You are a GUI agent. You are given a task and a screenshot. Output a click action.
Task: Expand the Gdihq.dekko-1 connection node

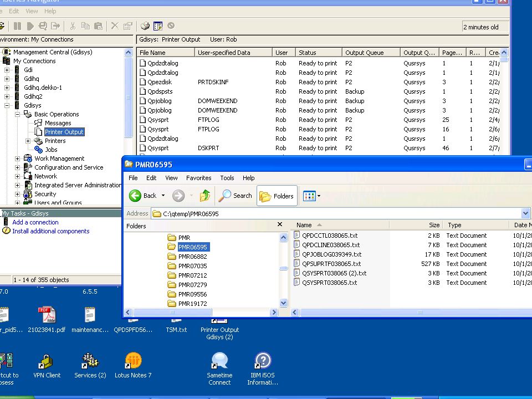(7, 88)
